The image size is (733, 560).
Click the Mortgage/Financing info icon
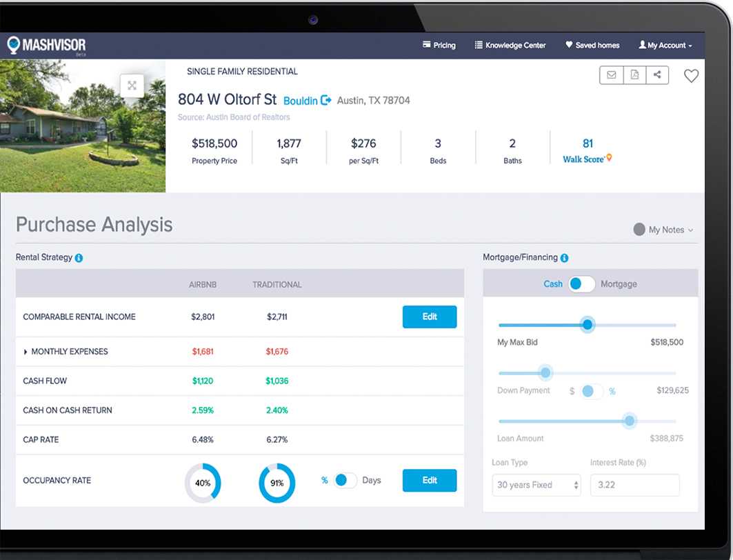[x=564, y=258]
